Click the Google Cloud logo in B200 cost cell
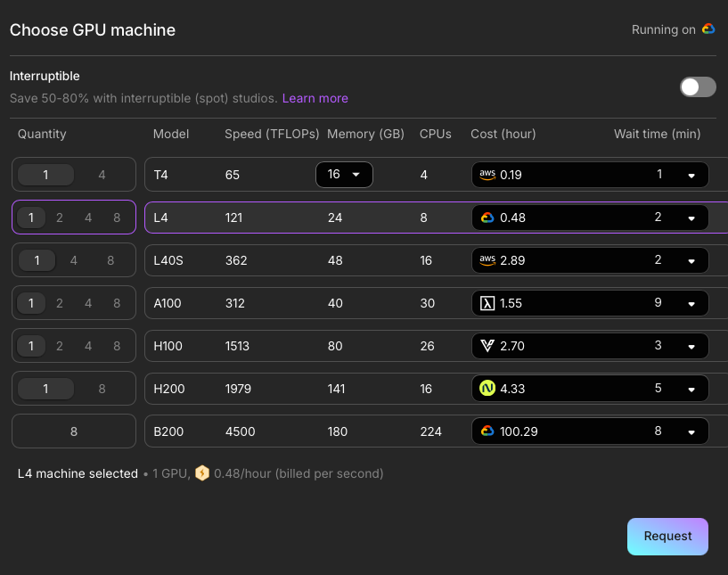The width and height of the screenshot is (728, 575). 487,431
